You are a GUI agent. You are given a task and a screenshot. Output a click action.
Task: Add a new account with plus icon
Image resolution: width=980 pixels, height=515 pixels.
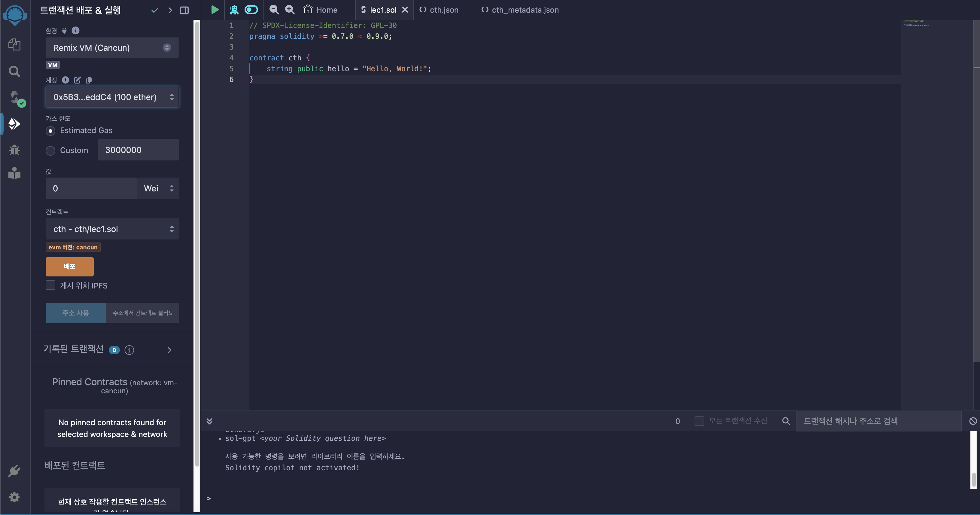click(65, 80)
